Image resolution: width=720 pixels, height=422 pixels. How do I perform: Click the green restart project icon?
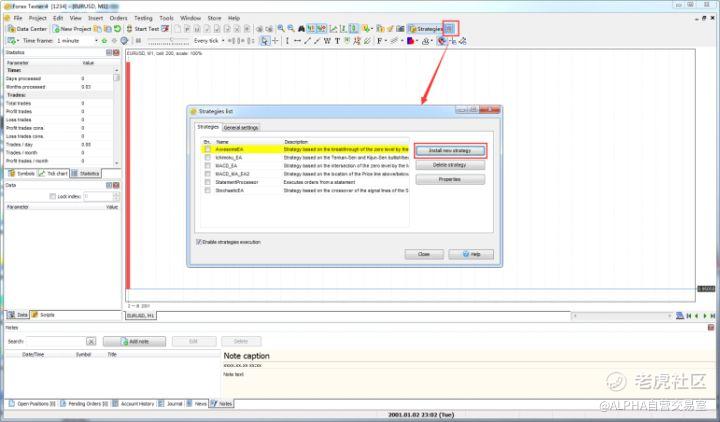pyautogui.click(x=118, y=29)
